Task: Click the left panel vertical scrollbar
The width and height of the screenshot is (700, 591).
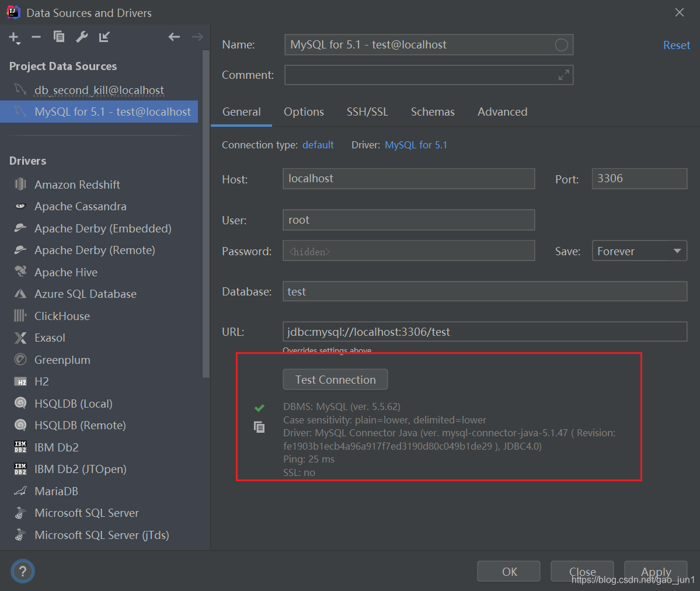Action: (206, 214)
